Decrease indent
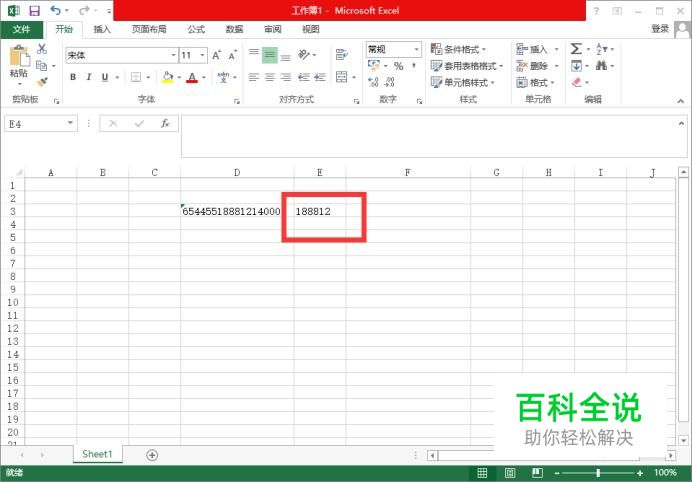 (x=304, y=78)
